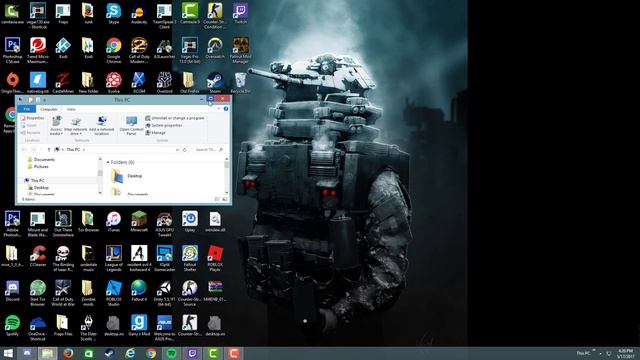Select the Tor Browser folder icon
The width and height of the screenshot is (640, 360).
[88, 221]
